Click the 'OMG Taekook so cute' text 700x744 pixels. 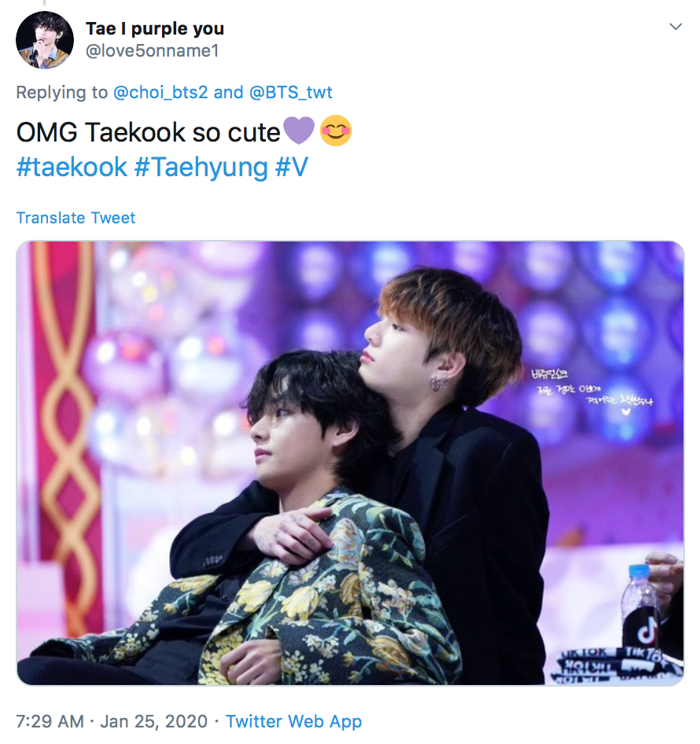pyautogui.click(x=148, y=132)
